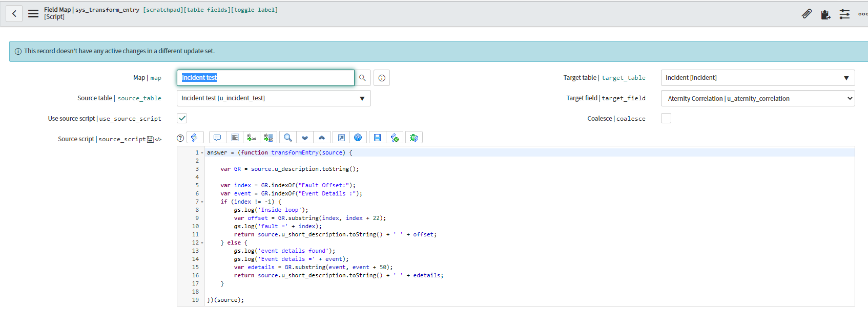Click code line 'var edetails = GR.substring'
Viewport: 868px width, 309px height.
point(314,267)
